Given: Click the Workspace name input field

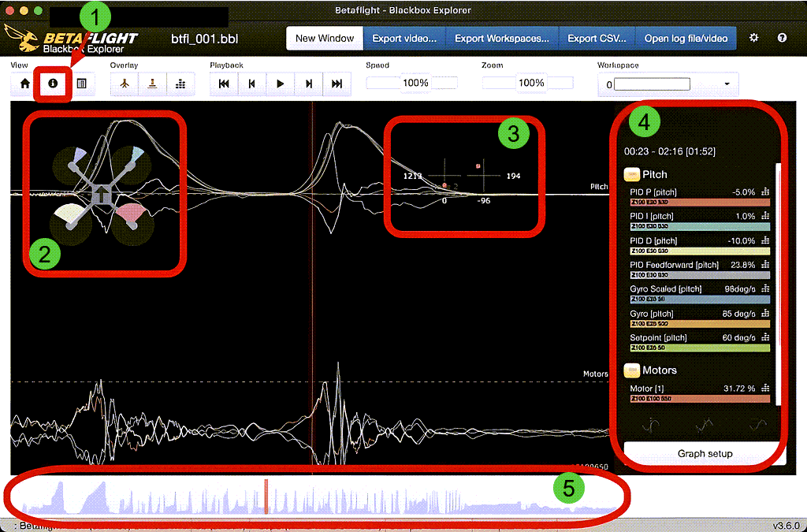Looking at the screenshot, I should 652,84.
